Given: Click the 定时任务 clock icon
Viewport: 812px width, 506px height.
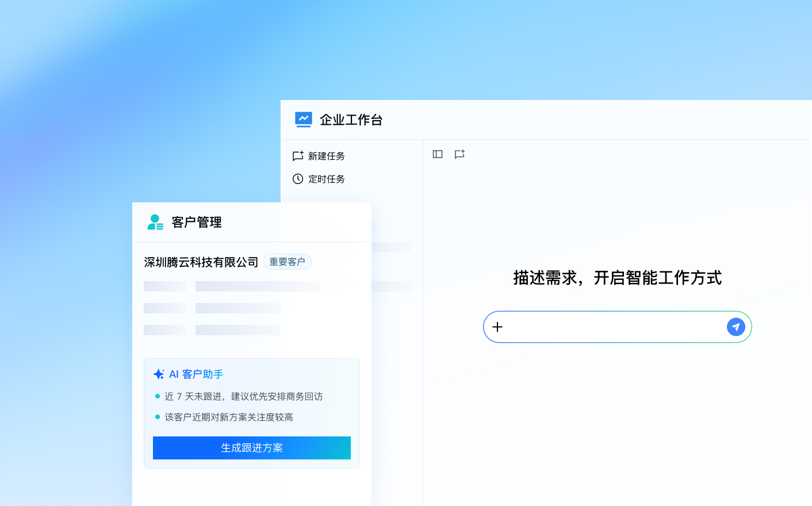Looking at the screenshot, I should pyautogui.click(x=298, y=179).
